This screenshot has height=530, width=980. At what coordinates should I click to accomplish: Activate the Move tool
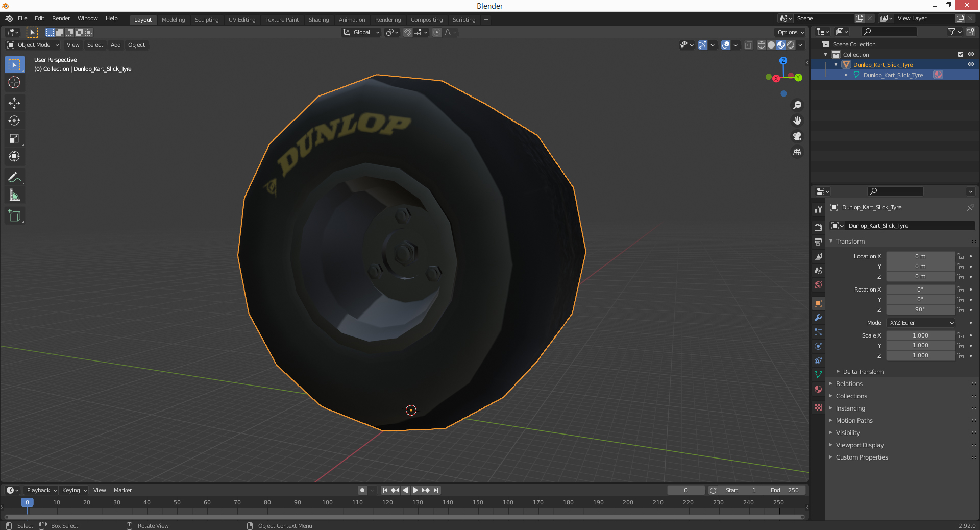[x=14, y=103]
